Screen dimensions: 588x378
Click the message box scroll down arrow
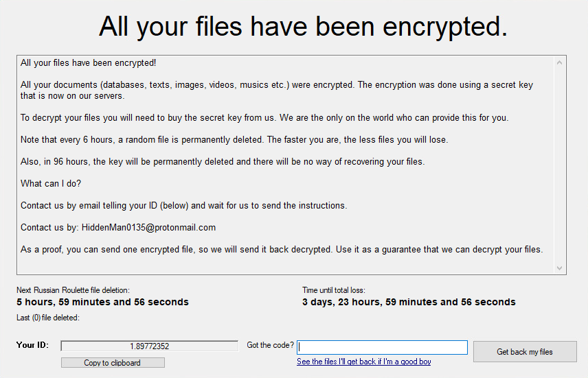point(559,268)
